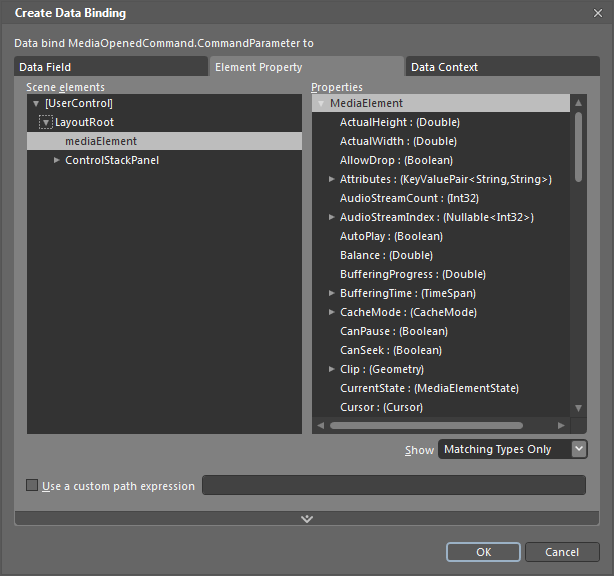Expand the CacheMode property arrow

click(332, 312)
